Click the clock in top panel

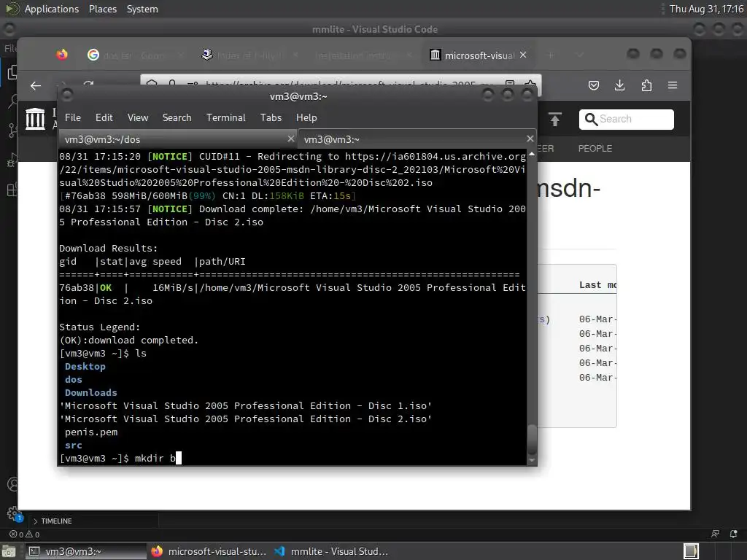tap(706, 9)
